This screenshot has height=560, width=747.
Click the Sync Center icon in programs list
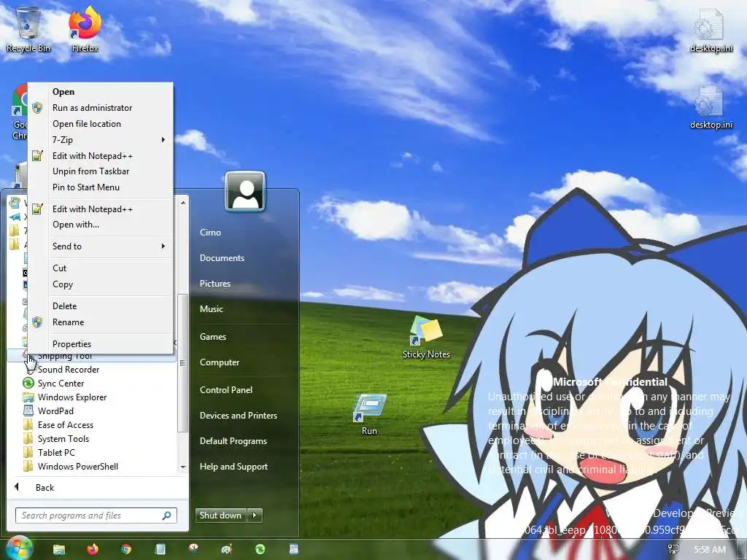coord(28,383)
